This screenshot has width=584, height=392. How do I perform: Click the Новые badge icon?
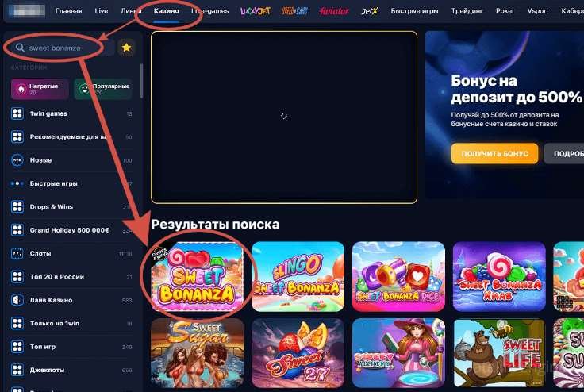click(x=17, y=160)
